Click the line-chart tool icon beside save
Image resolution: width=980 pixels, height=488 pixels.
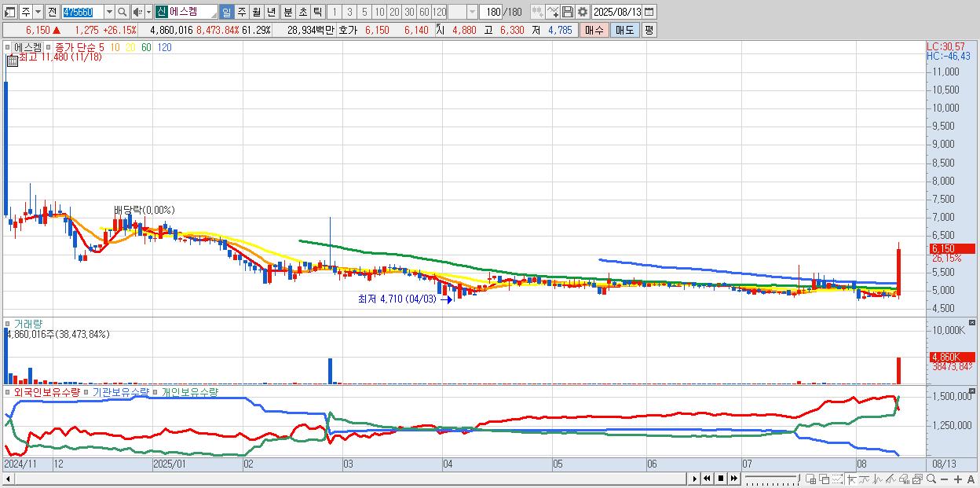(552, 12)
